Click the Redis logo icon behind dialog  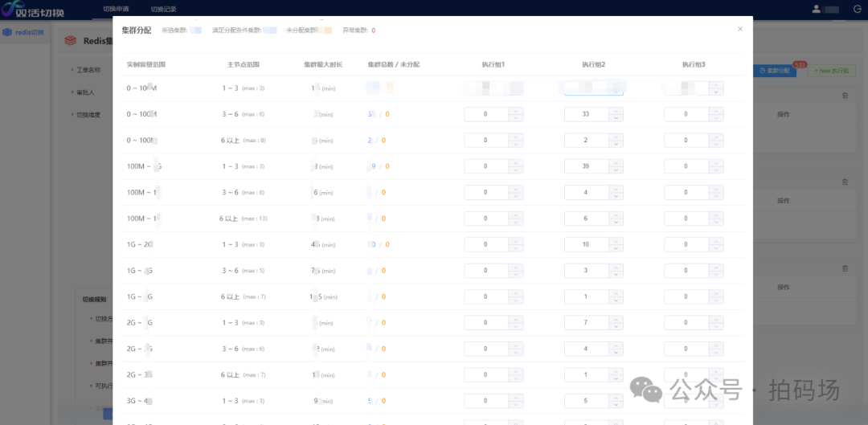pos(70,40)
